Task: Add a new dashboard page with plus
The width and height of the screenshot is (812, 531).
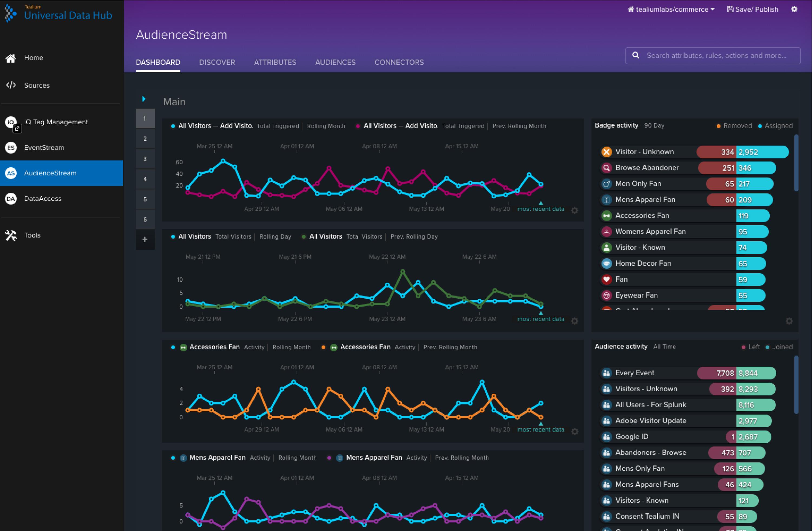Action: pos(145,239)
